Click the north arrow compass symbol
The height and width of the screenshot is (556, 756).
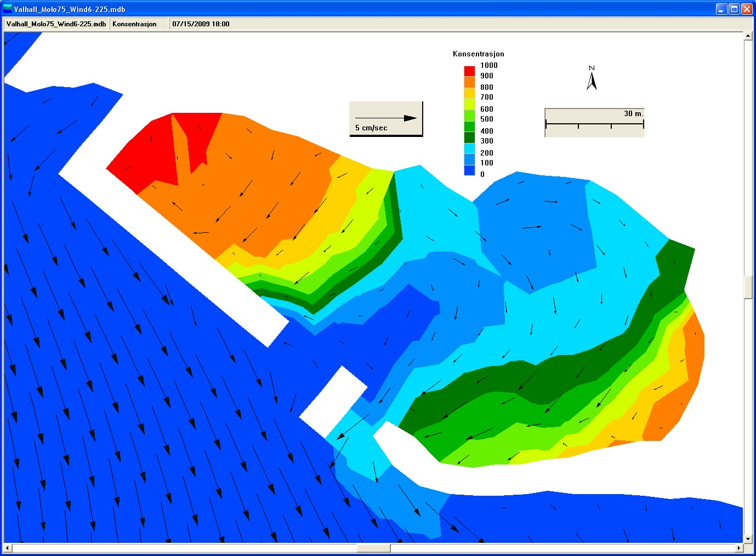pyautogui.click(x=592, y=78)
